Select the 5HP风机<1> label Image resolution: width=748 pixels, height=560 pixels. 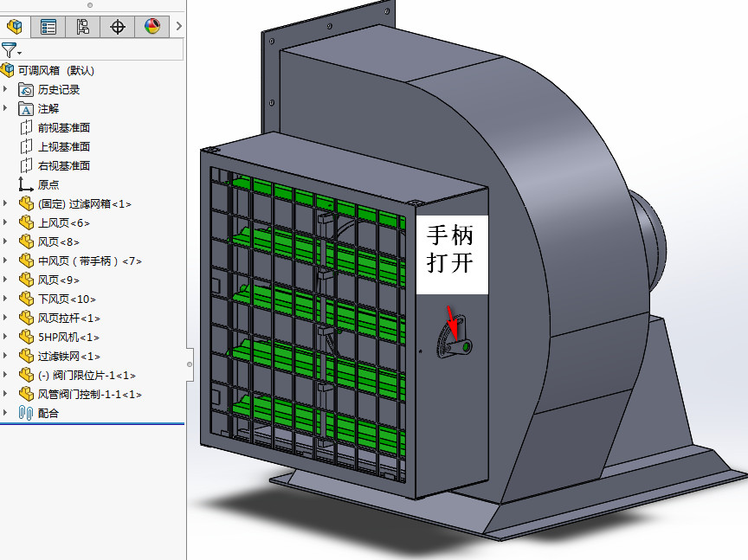[x=68, y=338]
